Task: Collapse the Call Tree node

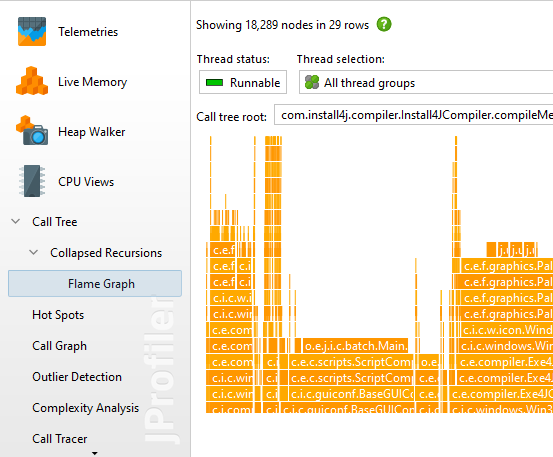Action: pyautogui.click(x=16, y=221)
